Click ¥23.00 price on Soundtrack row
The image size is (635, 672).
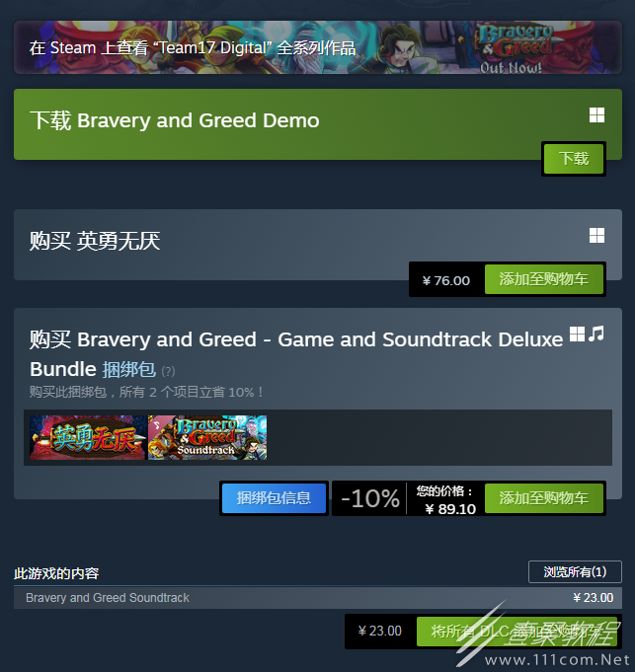[x=594, y=598]
